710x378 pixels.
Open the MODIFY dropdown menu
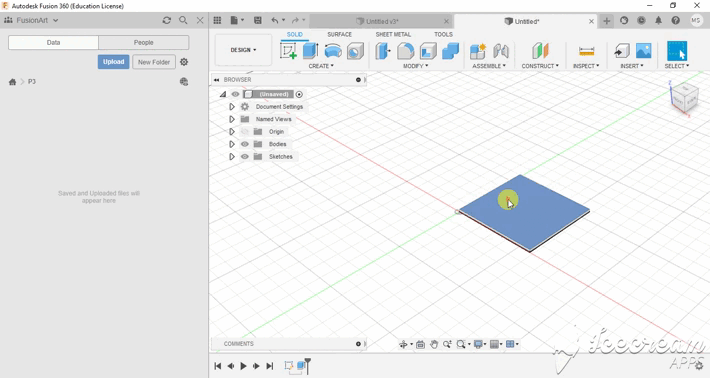pyautogui.click(x=415, y=66)
